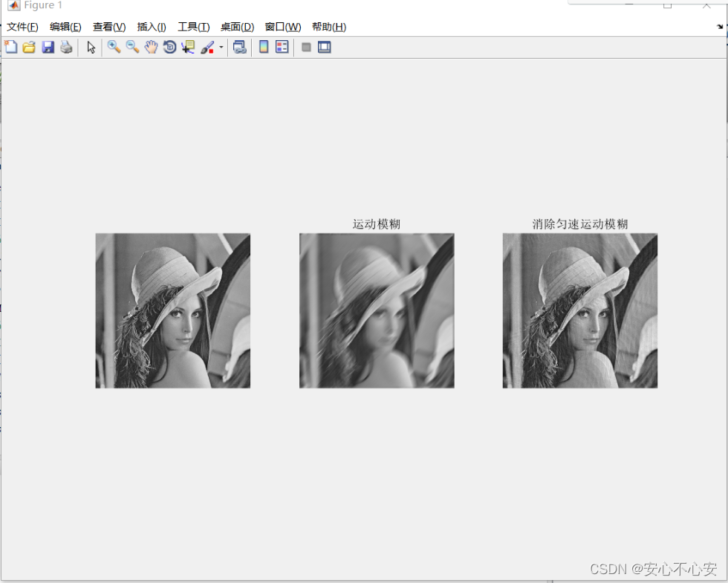
Task: Insert a legend
Action: click(282, 47)
